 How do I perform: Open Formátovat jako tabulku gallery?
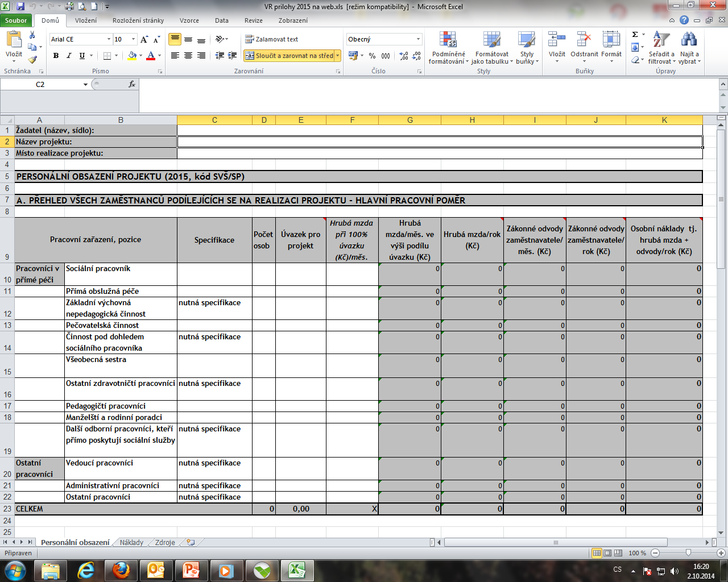492,48
